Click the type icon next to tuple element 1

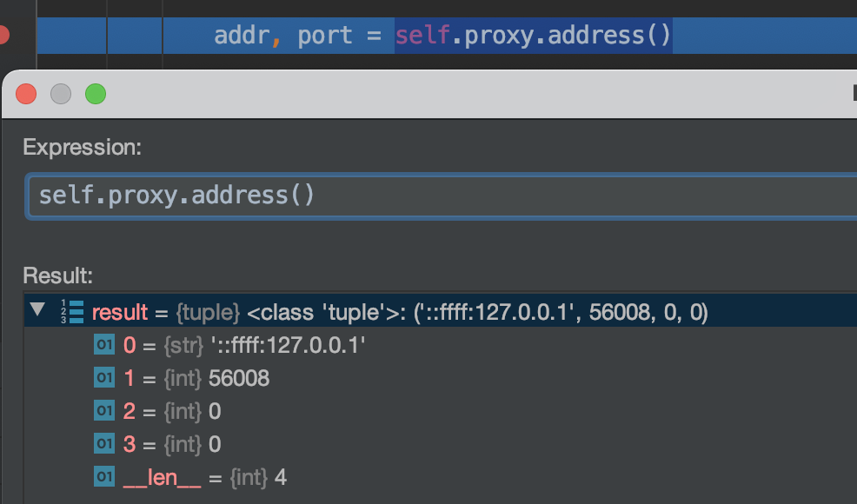pos(103,378)
